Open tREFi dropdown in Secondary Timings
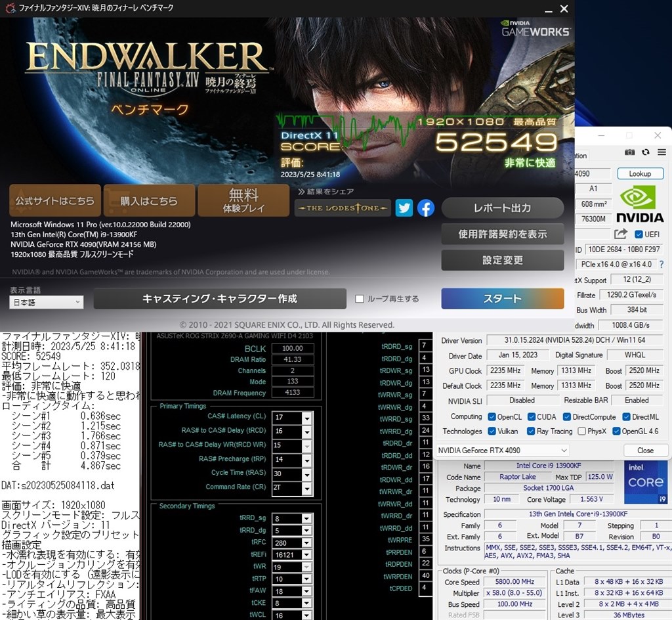 tap(306, 555)
